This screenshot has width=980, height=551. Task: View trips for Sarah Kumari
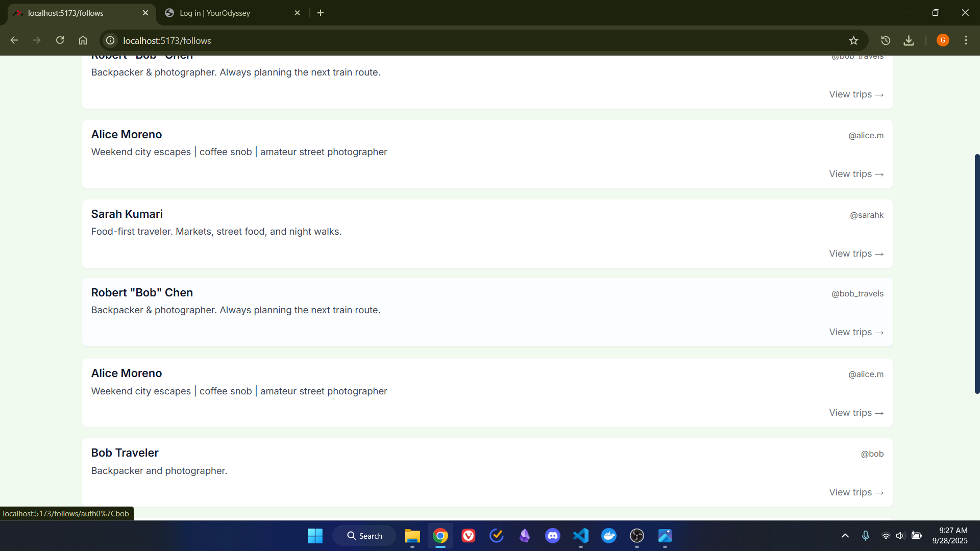pos(856,254)
